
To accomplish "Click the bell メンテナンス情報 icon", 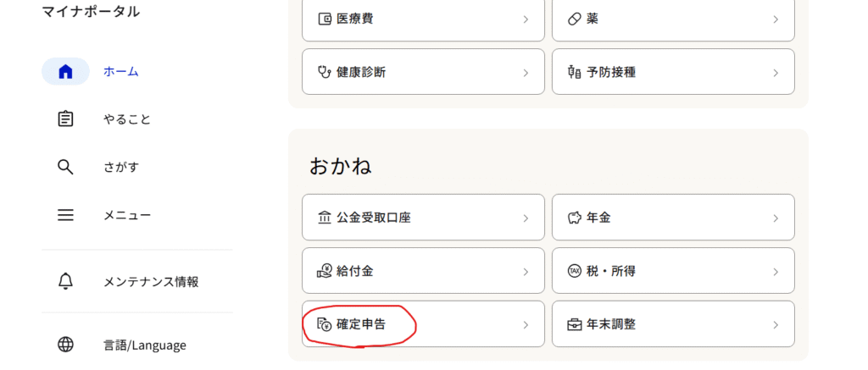I will point(65,282).
